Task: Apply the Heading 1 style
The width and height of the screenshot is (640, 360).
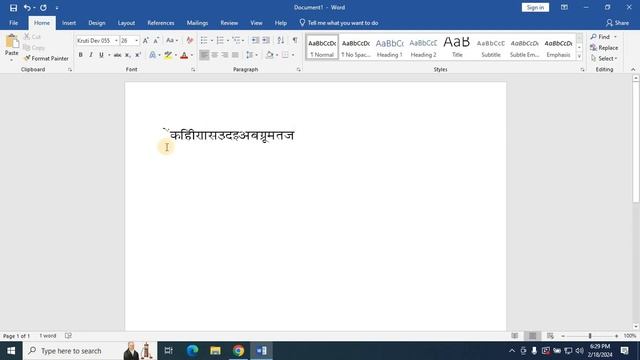Action: click(389, 47)
